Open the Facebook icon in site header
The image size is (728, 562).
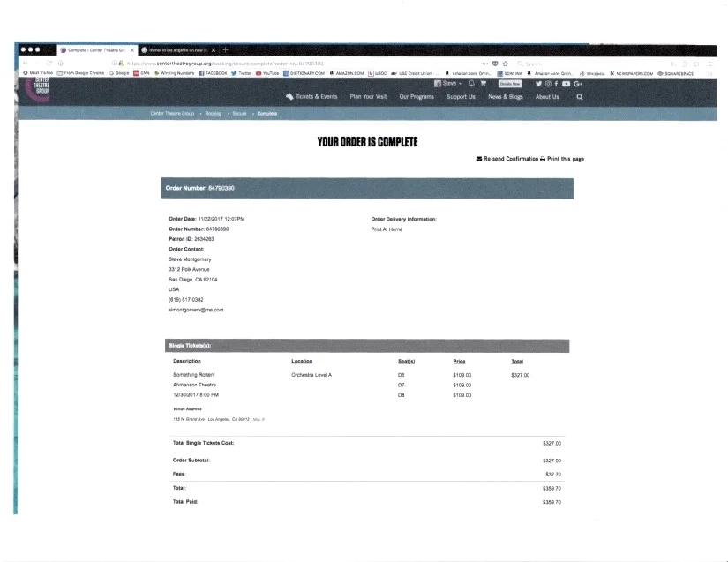click(556, 84)
